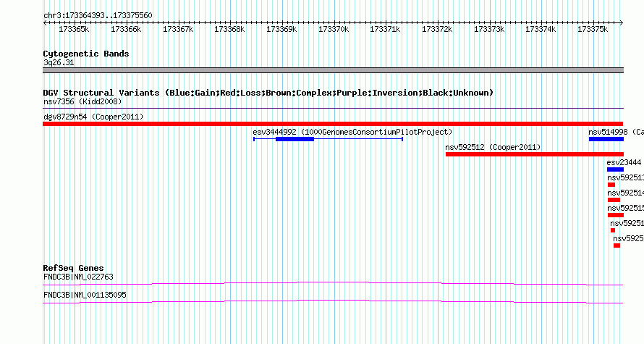Select the 173372k ruler tick label
This screenshot has height=344, width=644.
(x=437, y=29)
